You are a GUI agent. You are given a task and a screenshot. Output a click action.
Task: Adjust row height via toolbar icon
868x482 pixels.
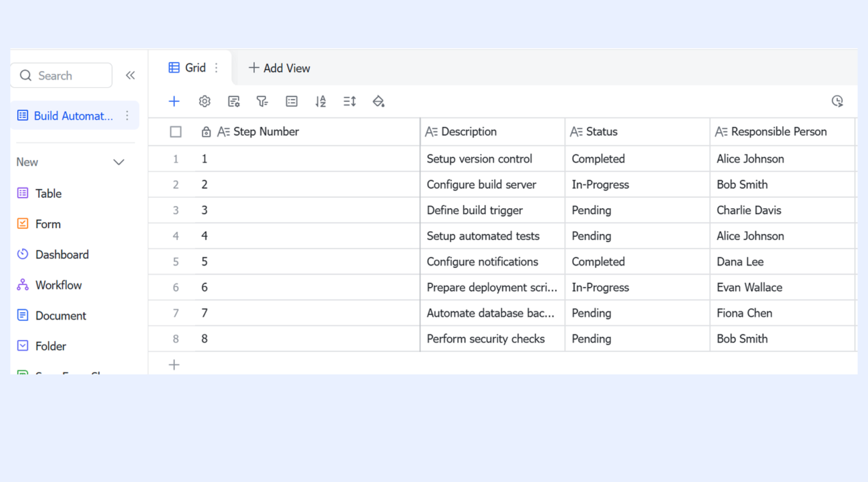pos(350,101)
